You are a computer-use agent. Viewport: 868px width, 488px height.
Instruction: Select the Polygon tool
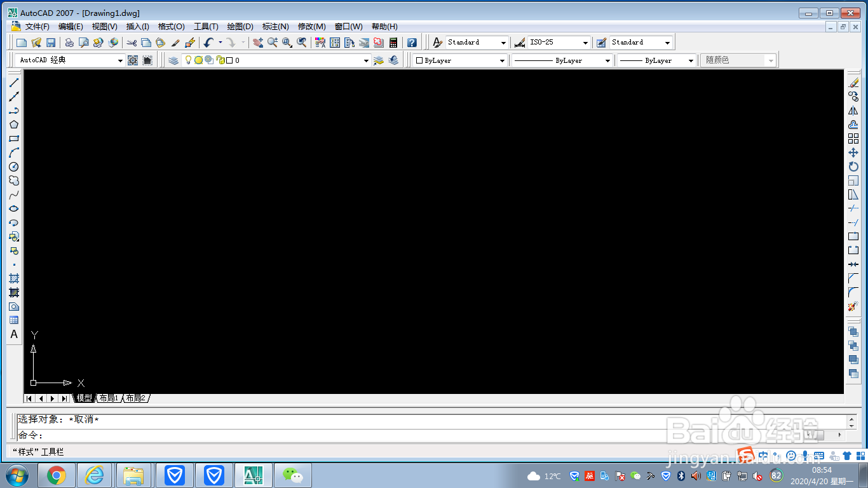14,125
